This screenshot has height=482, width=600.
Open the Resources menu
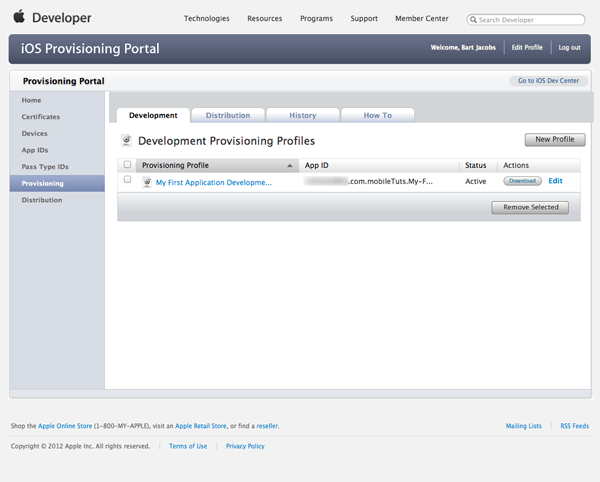[264, 18]
